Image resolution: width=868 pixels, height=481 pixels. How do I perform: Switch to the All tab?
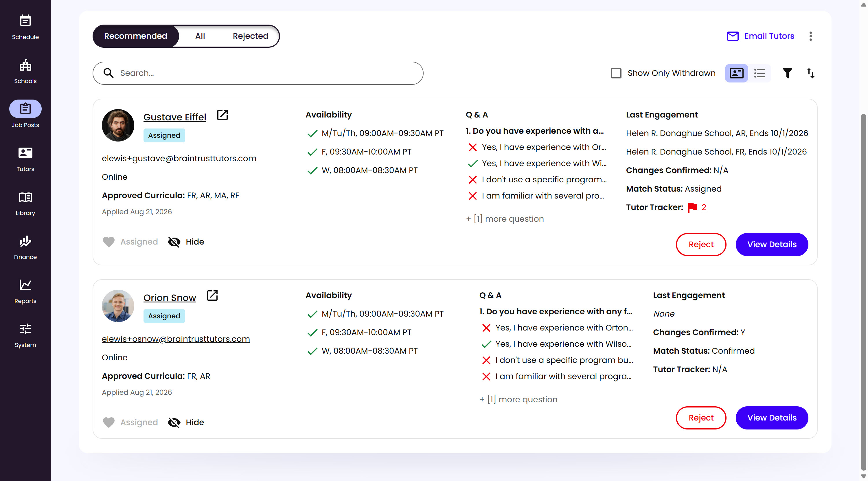(x=200, y=36)
